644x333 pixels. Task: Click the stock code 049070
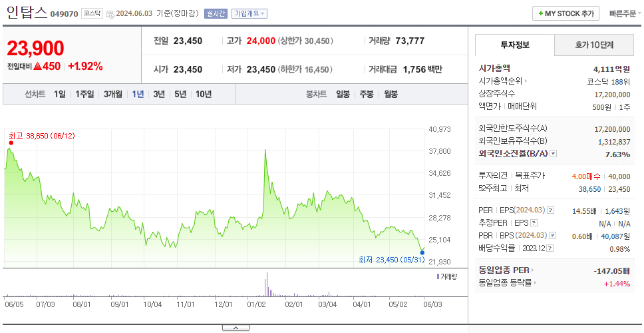tap(64, 14)
